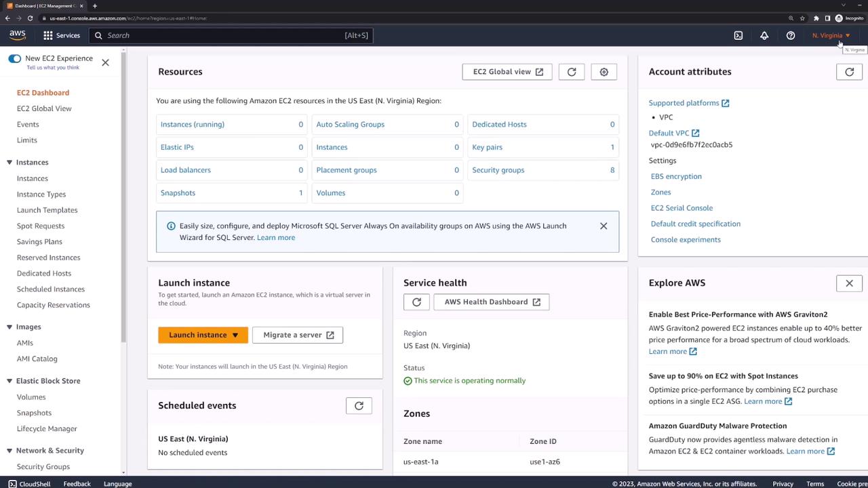
Task: Open the CloudShell icon in top bar
Action: point(738,35)
